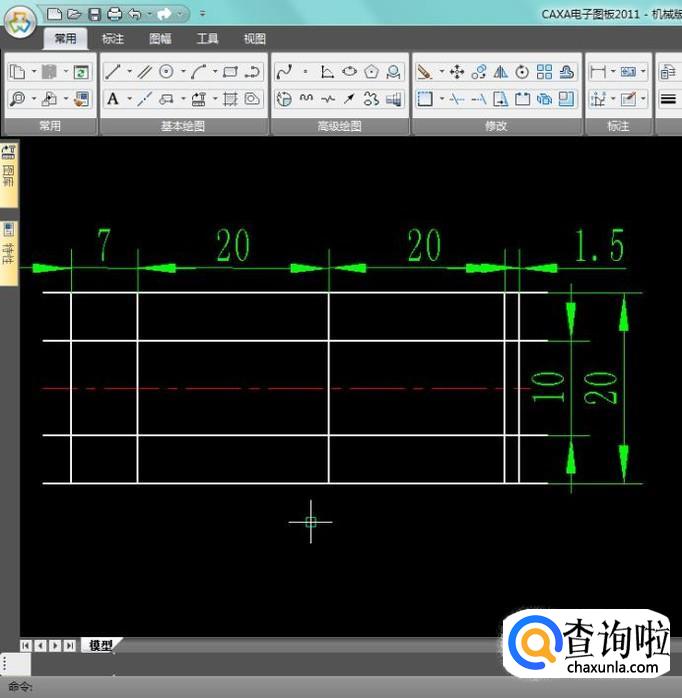The width and height of the screenshot is (682, 698).
Task: Select the Circle drawing tool
Action: (166, 72)
